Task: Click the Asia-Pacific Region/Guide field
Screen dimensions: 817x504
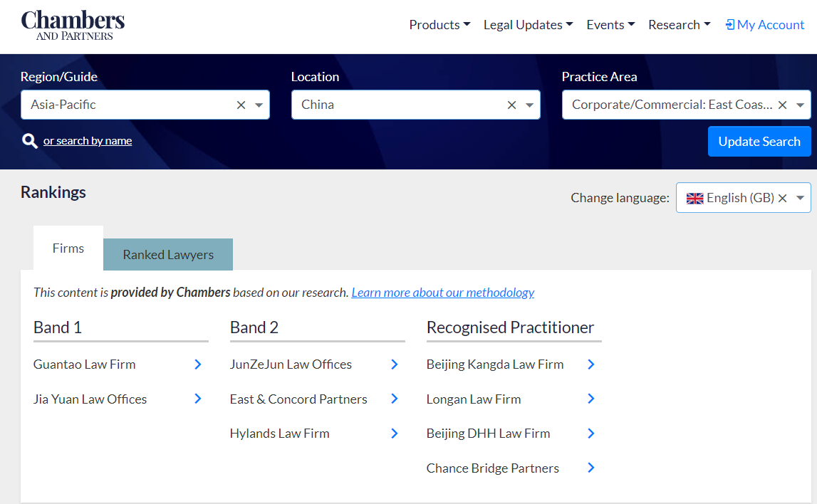Action: tap(145, 105)
